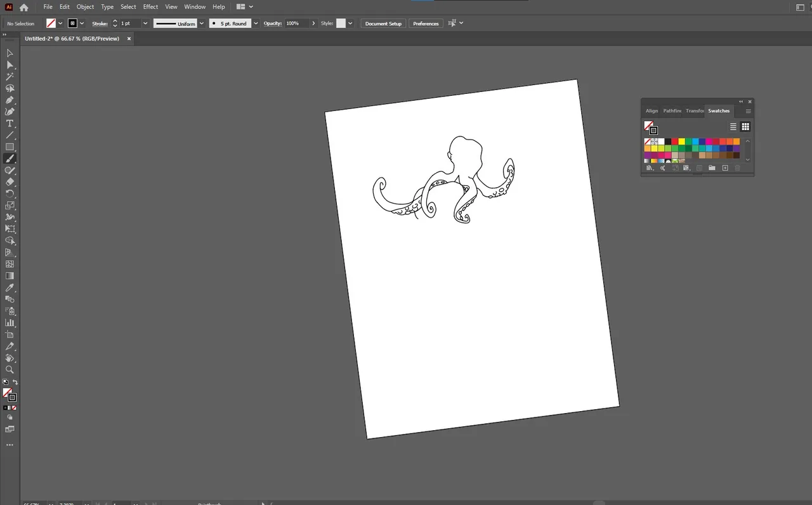The width and height of the screenshot is (812, 505).
Task: Pick the Magic Wand tool
Action: click(x=10, y=77)
